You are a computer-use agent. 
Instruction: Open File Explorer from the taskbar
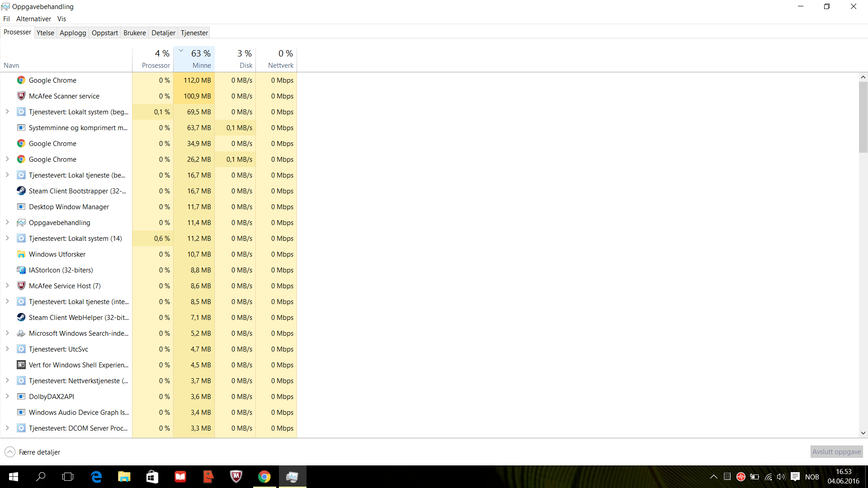pos(124,477)
